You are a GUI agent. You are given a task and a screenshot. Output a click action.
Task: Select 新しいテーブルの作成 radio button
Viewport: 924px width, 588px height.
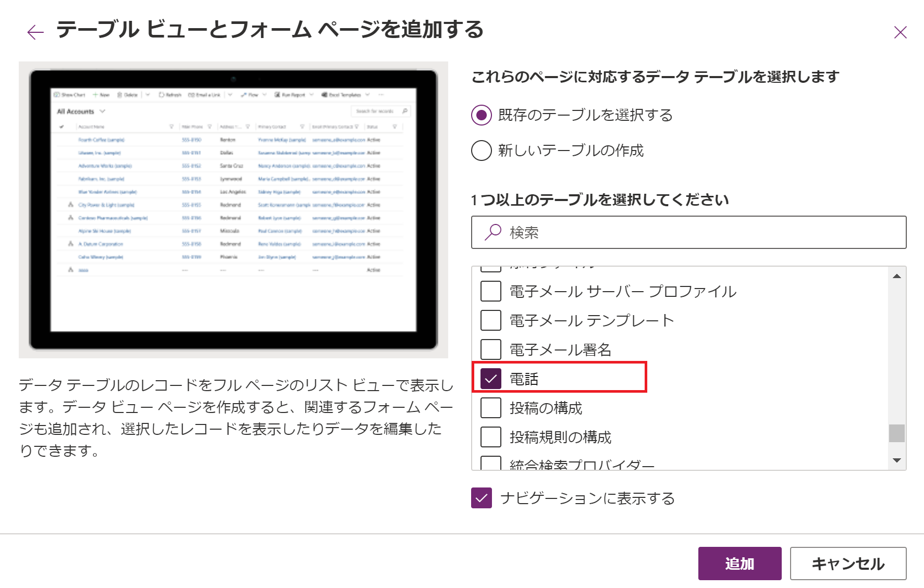(x=482, y=151)
